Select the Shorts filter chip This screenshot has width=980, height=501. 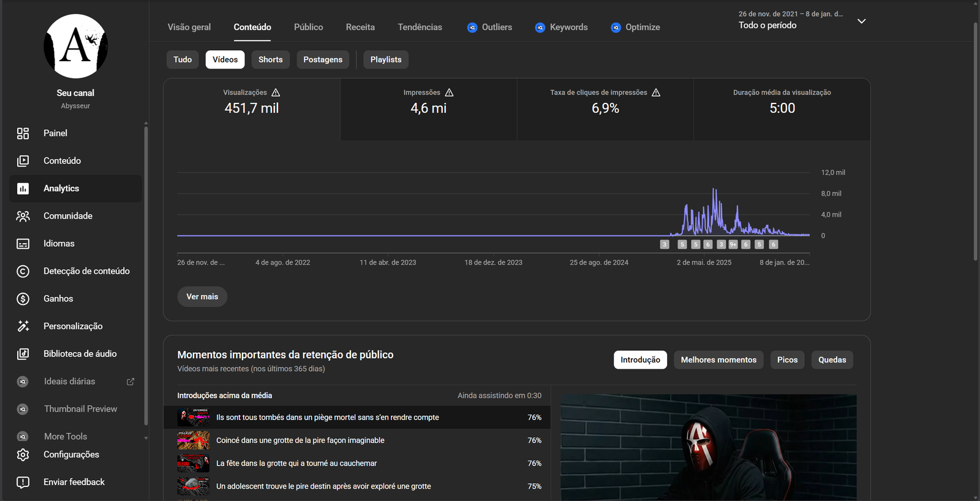(x=270, y=59)
